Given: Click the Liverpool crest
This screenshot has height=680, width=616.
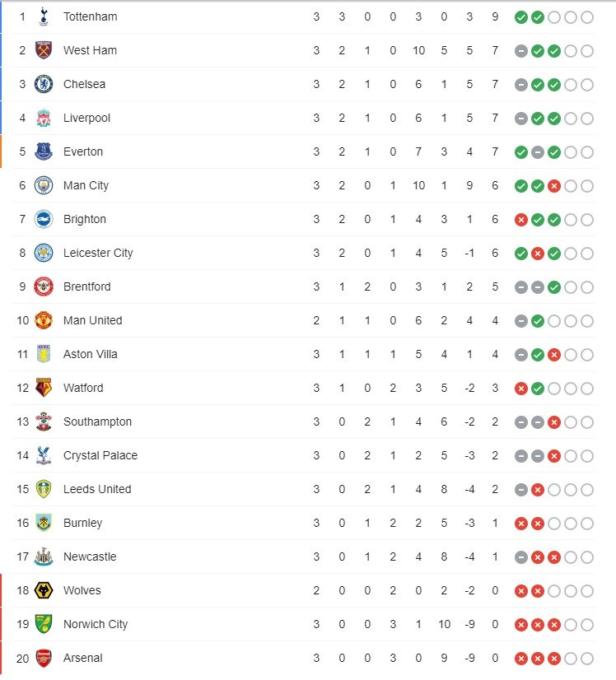Looking at the screenshot, I should click(43, 118).
